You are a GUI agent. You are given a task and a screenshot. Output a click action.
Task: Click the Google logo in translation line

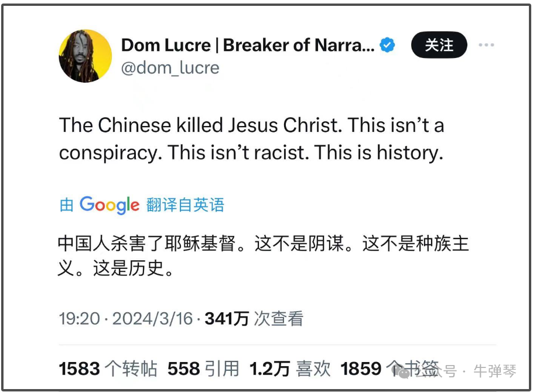tap(110, 204)
